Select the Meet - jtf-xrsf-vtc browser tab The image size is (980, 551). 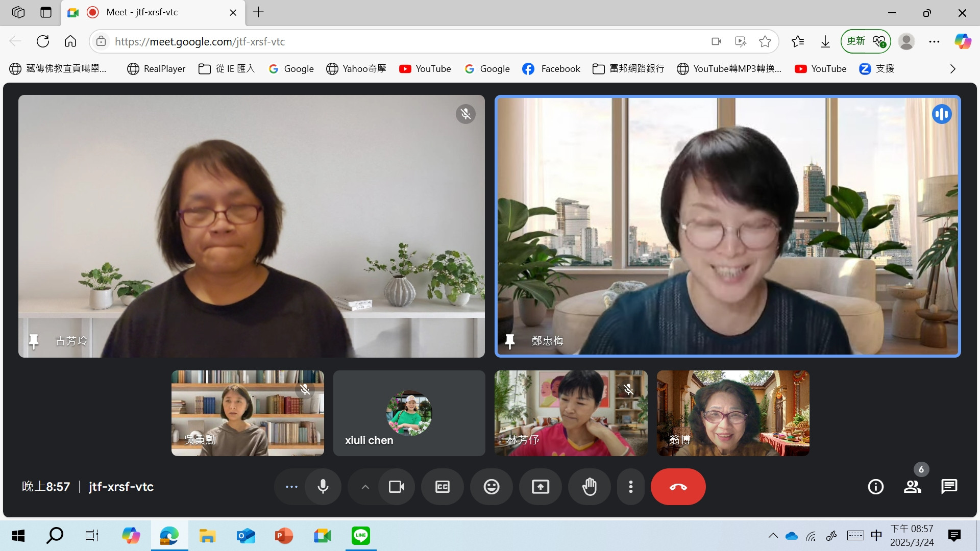[x=142, y=12]
